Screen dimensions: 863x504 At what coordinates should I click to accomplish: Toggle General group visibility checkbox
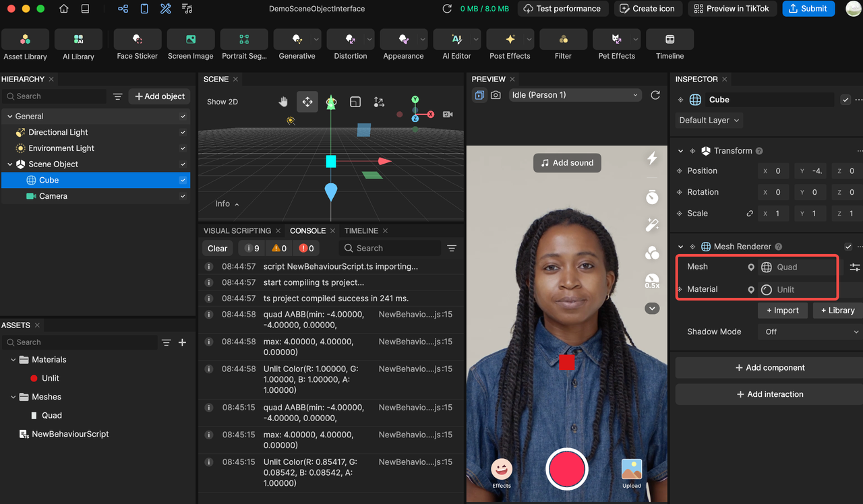tap(183, 117)
